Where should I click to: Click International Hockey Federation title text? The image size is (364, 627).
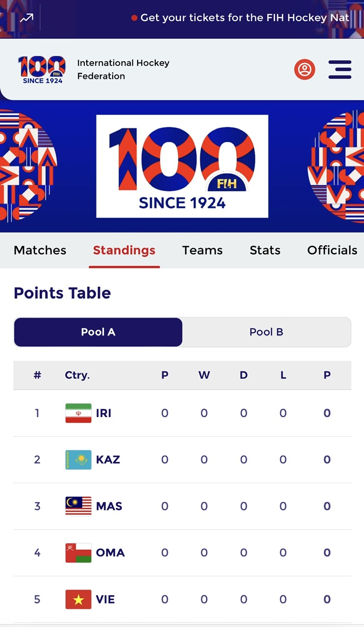tap(123, 70)
